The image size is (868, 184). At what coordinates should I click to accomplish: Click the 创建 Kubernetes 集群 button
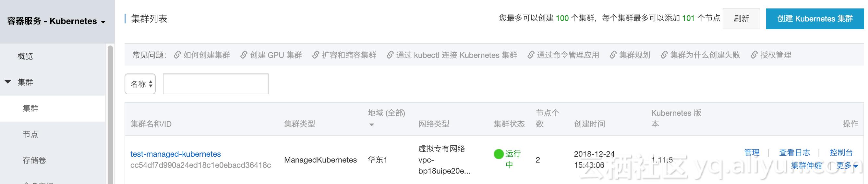815,19
